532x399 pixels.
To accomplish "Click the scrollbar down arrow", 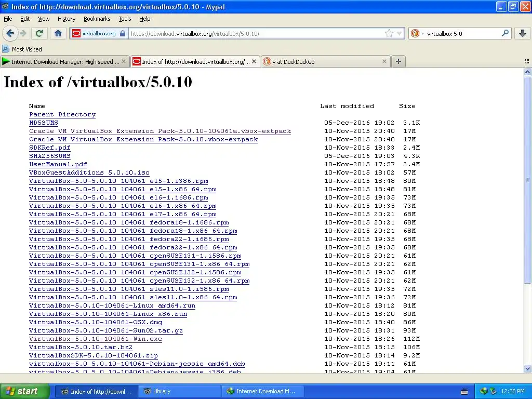I will pos(527,368).
